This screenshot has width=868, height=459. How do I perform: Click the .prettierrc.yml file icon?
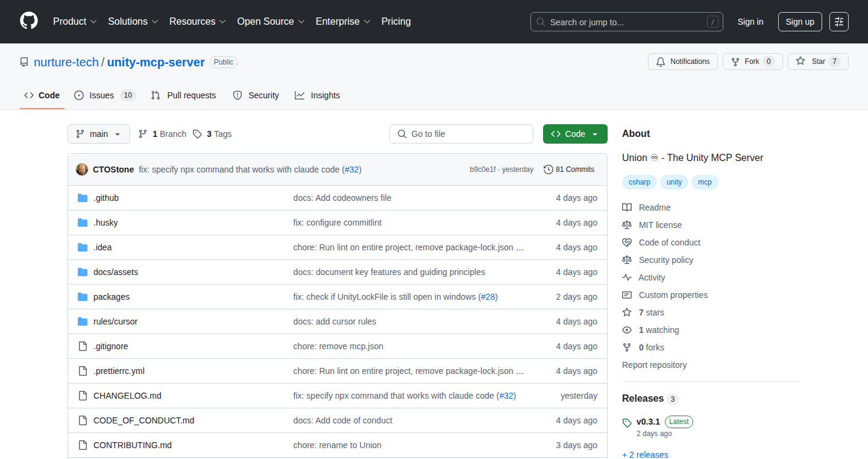[83, 371]
